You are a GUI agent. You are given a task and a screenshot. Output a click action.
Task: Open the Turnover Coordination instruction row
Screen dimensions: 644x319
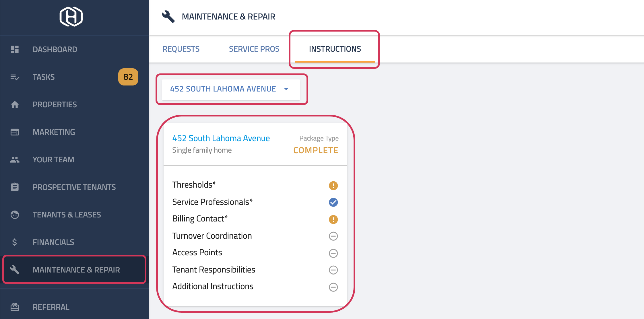[x=255, y=236]
